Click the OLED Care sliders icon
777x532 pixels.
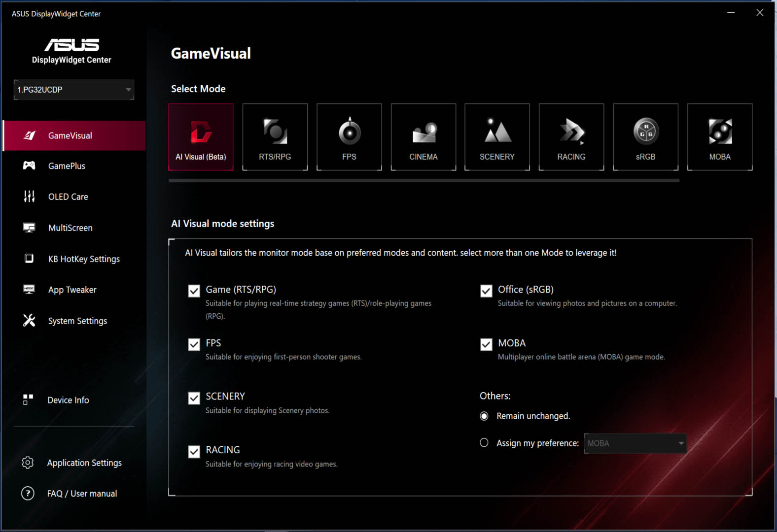pyautogui.click(x=29, y=197)
